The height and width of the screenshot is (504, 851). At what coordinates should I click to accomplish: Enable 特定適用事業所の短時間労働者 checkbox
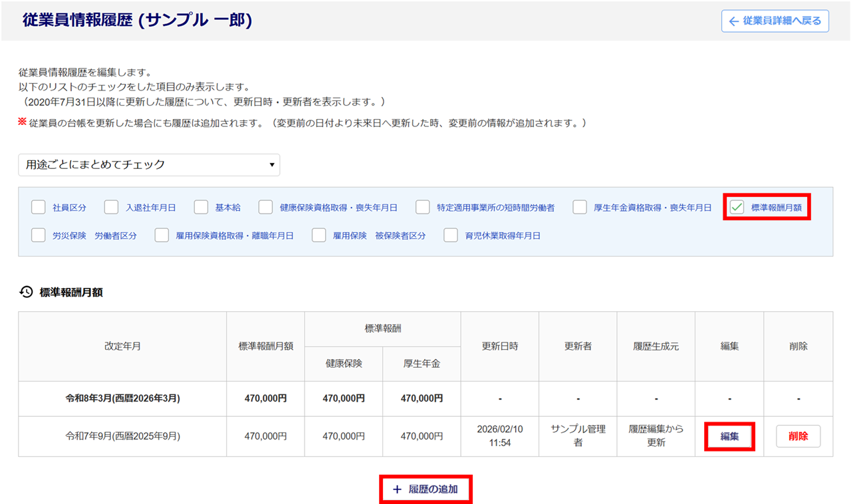423,207
